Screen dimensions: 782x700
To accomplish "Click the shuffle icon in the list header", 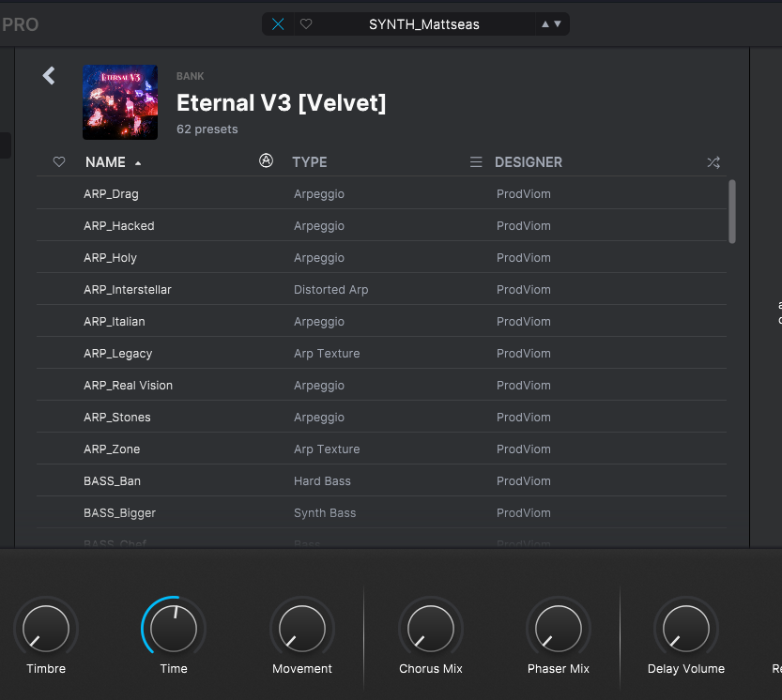I will pos(713,162).
